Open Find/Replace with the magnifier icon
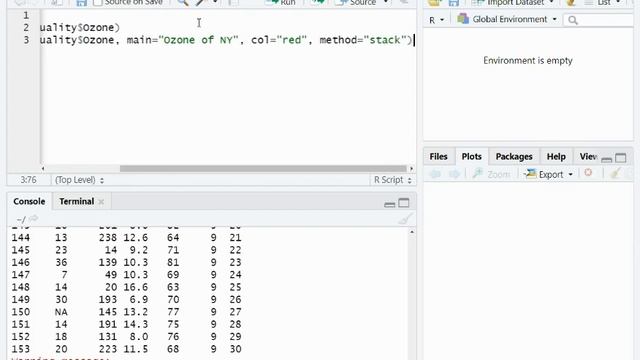This screenshot has height=360, width=640. point(183,2)
